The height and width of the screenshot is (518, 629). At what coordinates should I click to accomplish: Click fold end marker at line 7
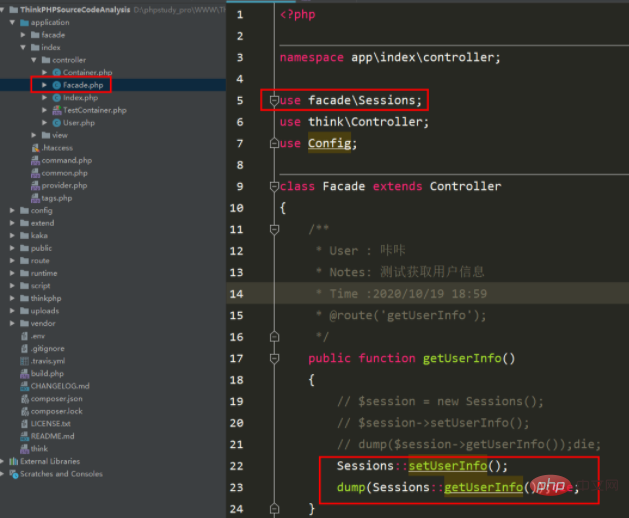[x=274, y=143]
